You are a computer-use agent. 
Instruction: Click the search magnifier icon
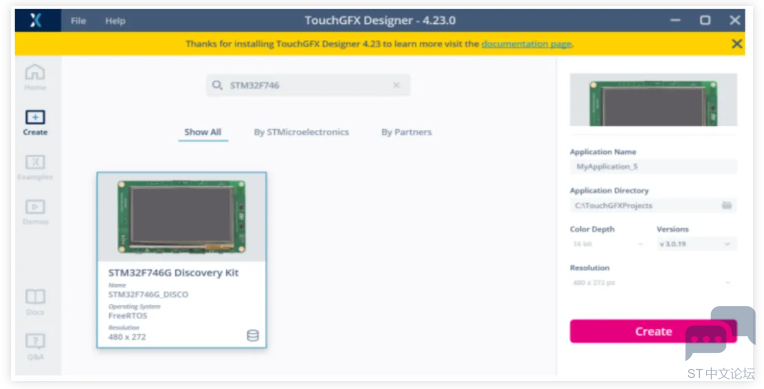point(217,85)
